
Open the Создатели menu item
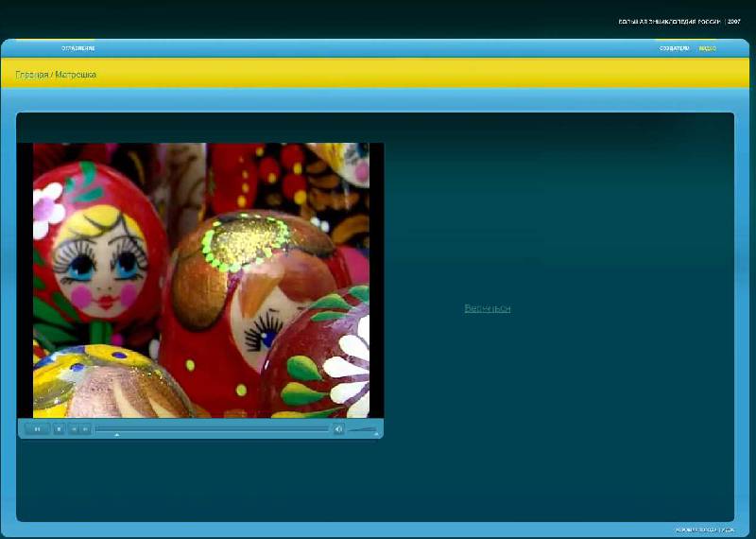pos(674,48)
